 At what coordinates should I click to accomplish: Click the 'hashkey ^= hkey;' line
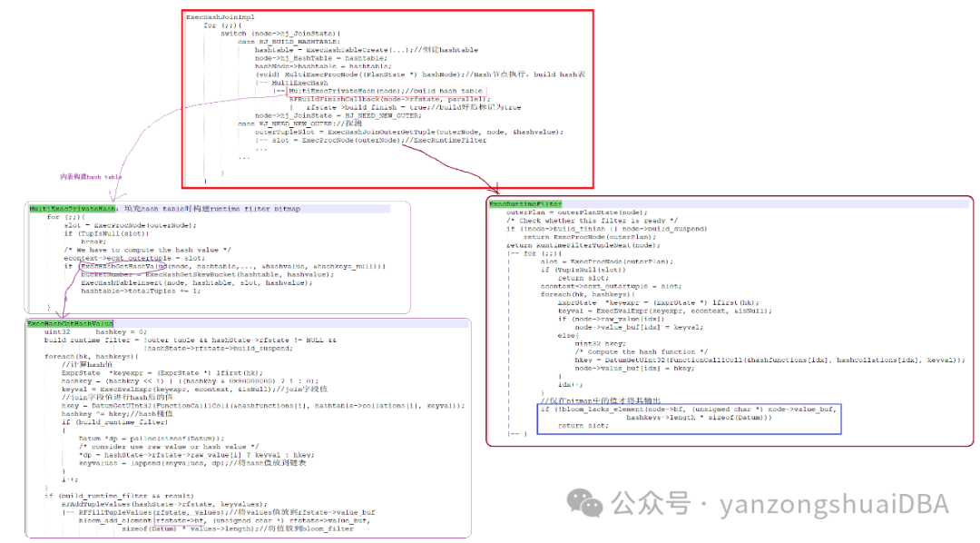pos(117,413)
